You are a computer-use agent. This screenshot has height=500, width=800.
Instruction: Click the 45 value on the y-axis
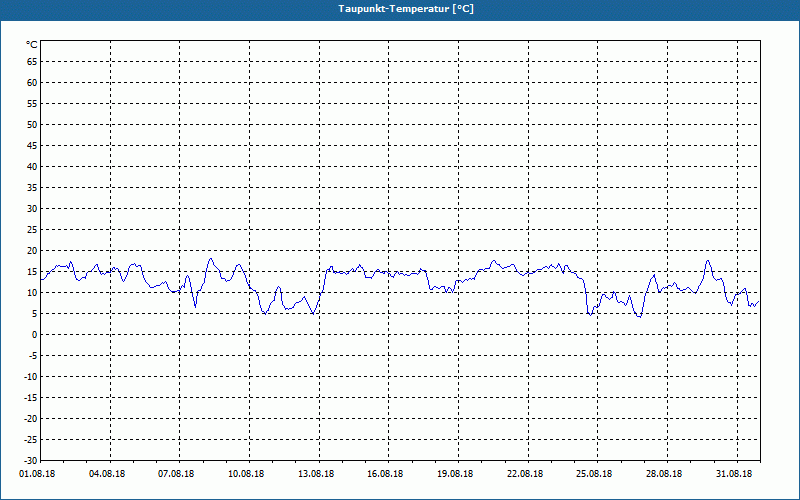point(32,146)
